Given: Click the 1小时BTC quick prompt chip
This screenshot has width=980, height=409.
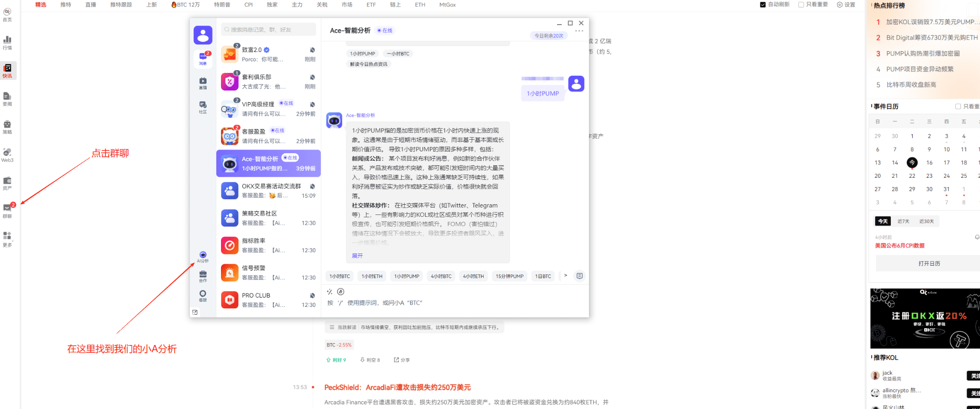Looking at the screenshot, I should (340, 276).
